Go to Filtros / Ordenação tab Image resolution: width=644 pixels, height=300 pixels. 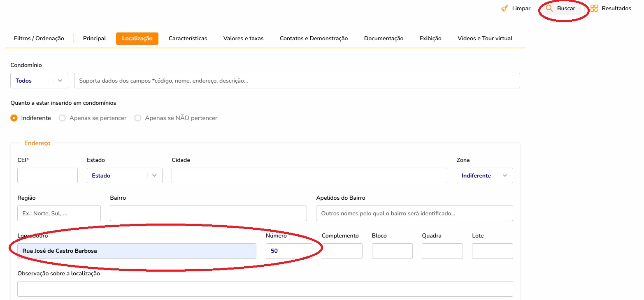tap(39, 38)
